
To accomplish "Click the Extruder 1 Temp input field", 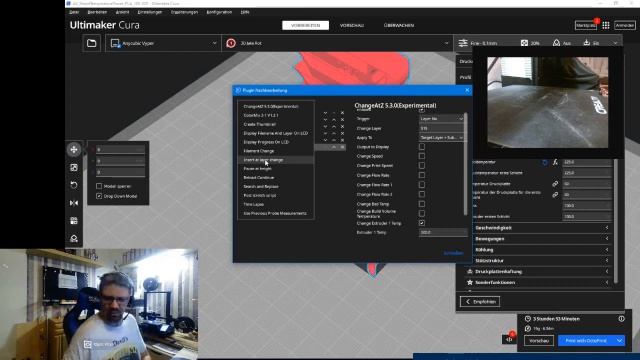I will tap(443, 232).
